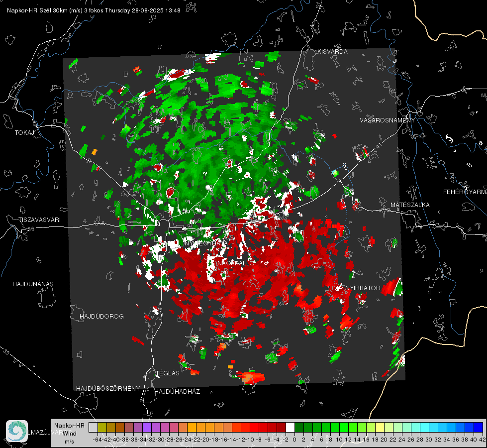Pick the cyan legend swatch between 28 and 30
This screenshot has height=448, width=487.
[425, 428]
